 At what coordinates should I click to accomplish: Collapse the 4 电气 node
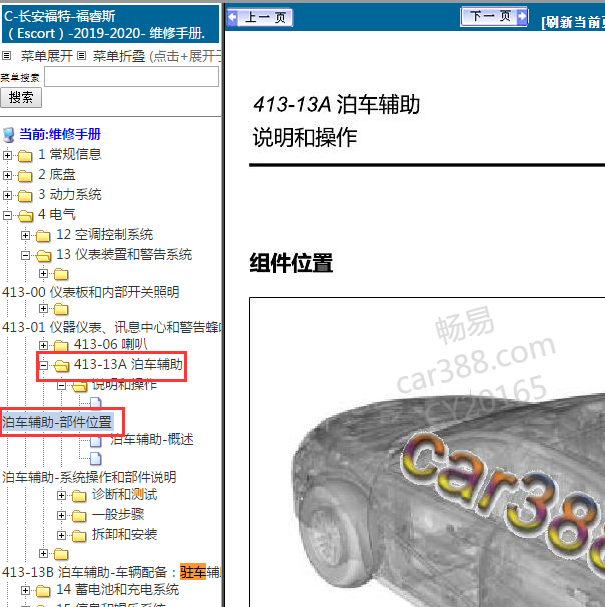point(7,215)
